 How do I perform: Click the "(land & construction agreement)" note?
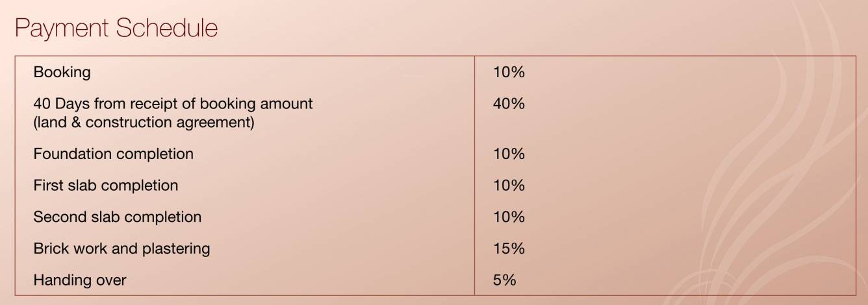coord(144,122)
